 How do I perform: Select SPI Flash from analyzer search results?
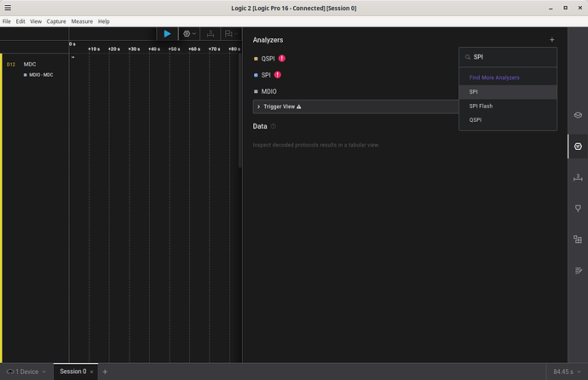[481, 106]
